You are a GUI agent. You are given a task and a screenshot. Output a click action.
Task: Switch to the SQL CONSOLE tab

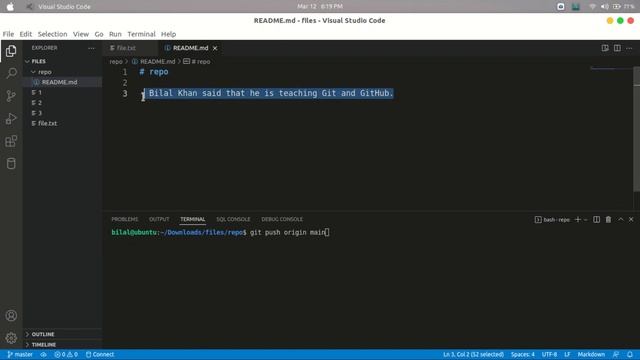pos(233,220)
